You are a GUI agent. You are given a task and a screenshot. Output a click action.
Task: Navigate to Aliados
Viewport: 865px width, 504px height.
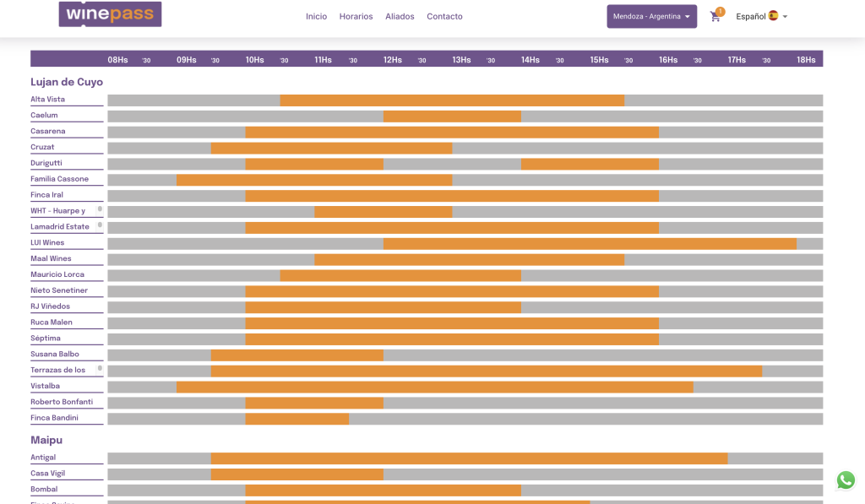coord(400,17)
